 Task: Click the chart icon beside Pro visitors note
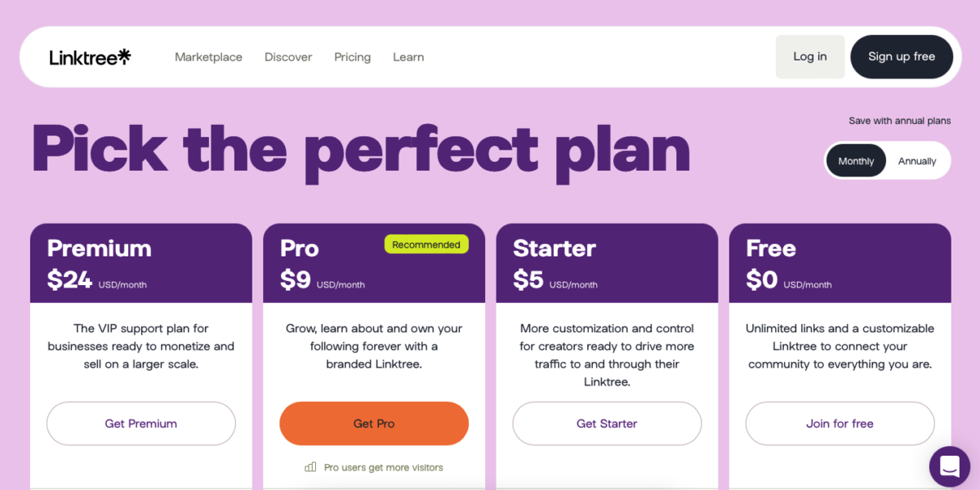[310, 466]
